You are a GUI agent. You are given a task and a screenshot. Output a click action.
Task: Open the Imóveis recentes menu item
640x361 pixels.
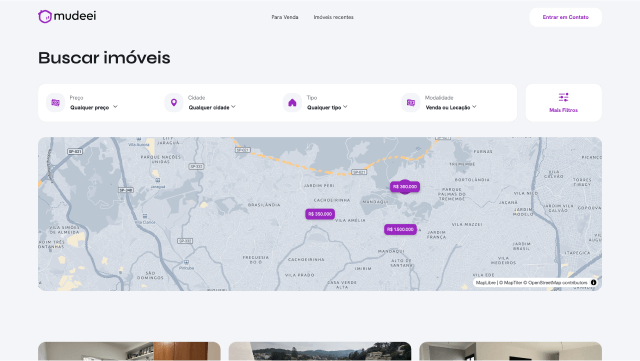tap(333, 17)
